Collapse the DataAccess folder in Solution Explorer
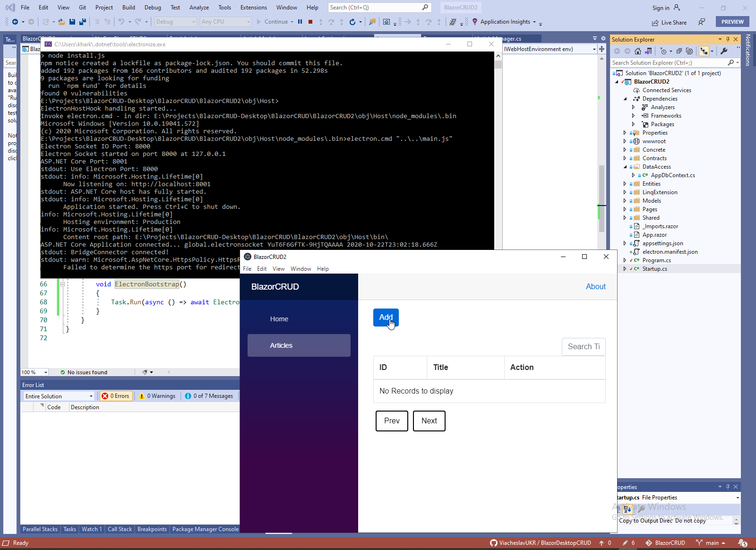The height and width of the screenshot is (550, 756). tap(625, 167)
